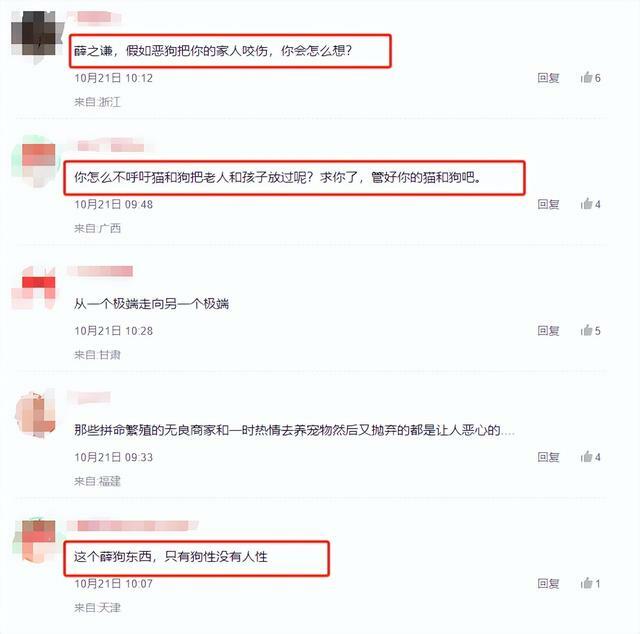Reply to the 10月21日 09:48 comment
The width and height of the screenshot is (640, 634).
(x=548, y=204)
